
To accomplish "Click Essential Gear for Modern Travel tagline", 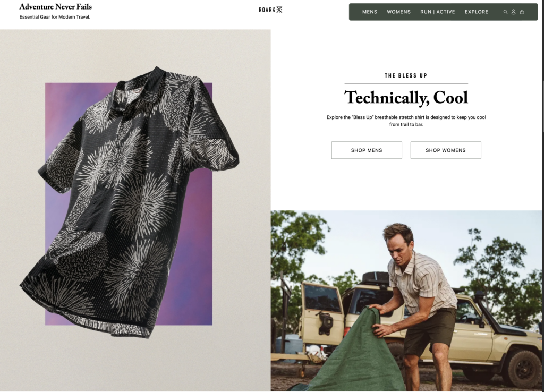I will 55,17.
